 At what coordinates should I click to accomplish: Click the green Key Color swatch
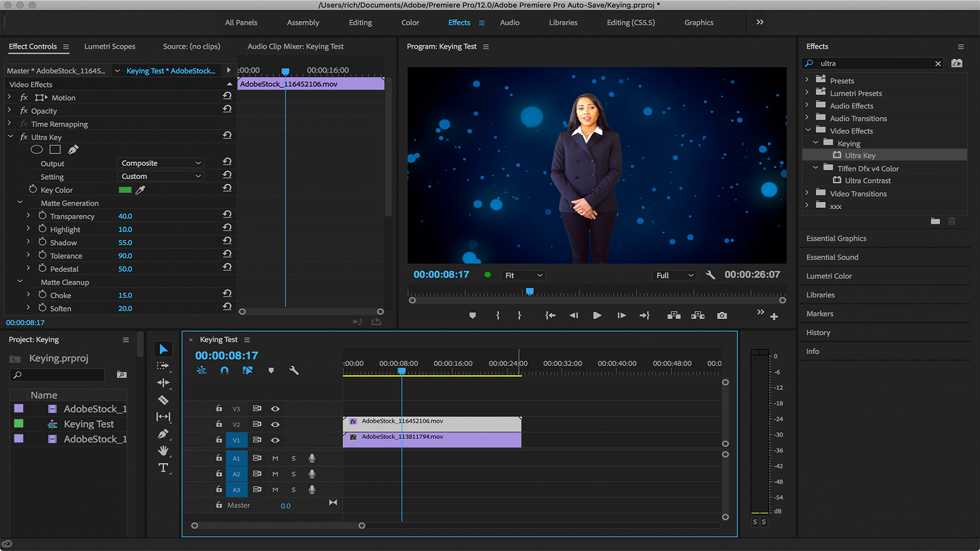coord(125,190)
